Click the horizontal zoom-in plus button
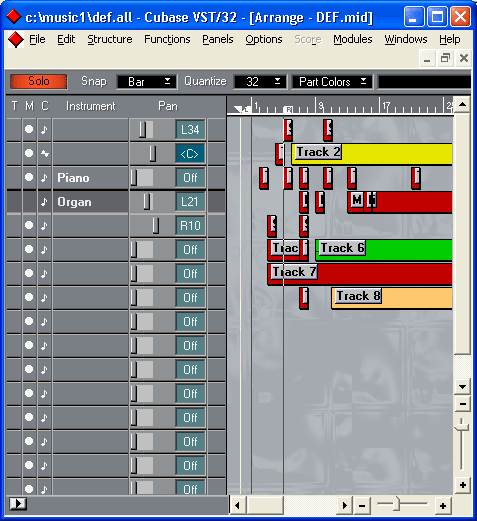Screen dimensions: 477x521 443,506
